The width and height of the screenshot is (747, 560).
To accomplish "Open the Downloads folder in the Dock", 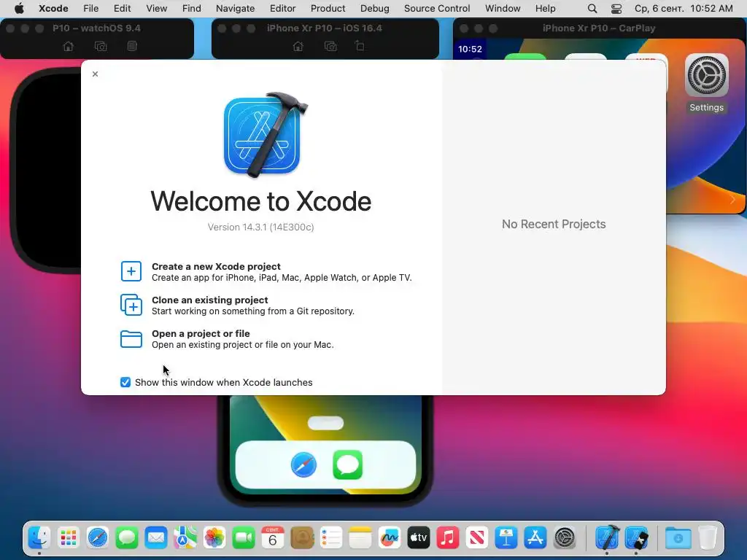I will [x=678, y=538].
